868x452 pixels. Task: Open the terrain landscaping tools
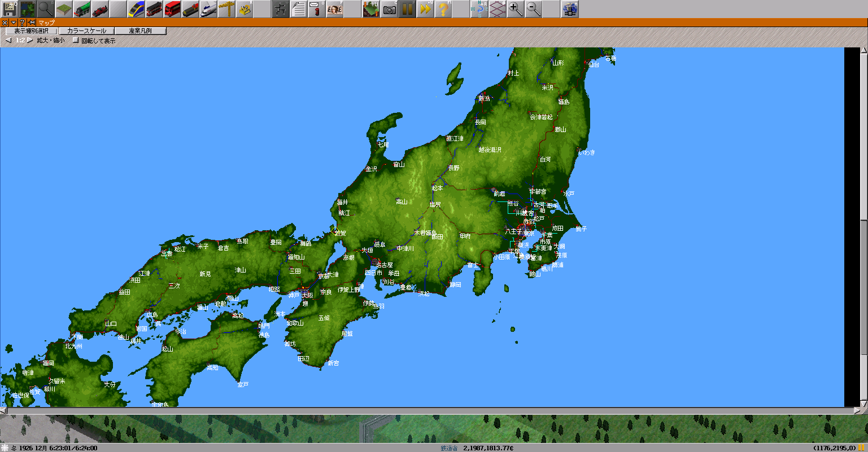[x=63, y=9]
